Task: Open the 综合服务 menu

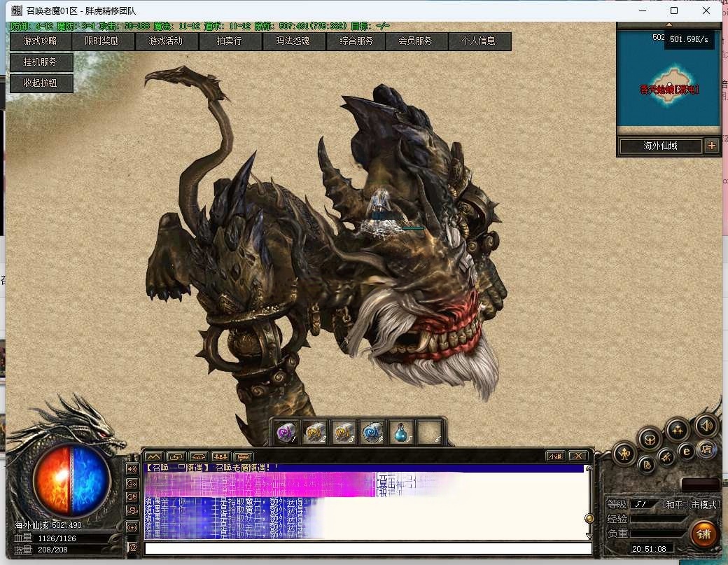Action: 356,41
